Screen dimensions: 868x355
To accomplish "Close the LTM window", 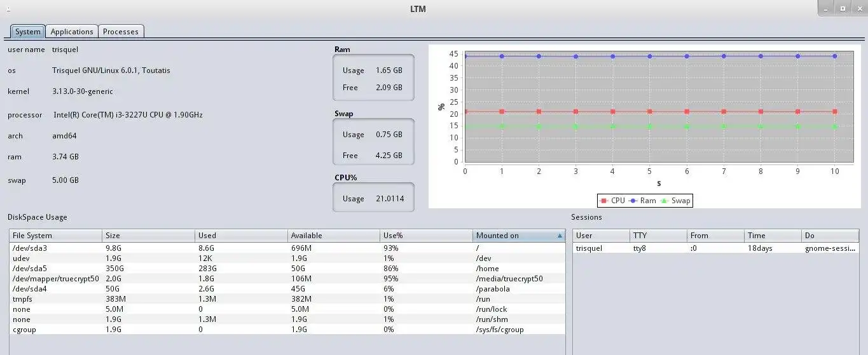I will pyautogui.click(x=858, y=8).
